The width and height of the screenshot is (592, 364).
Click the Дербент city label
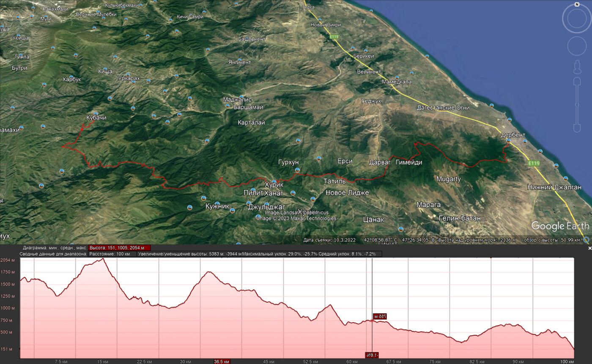coord(513,135)
